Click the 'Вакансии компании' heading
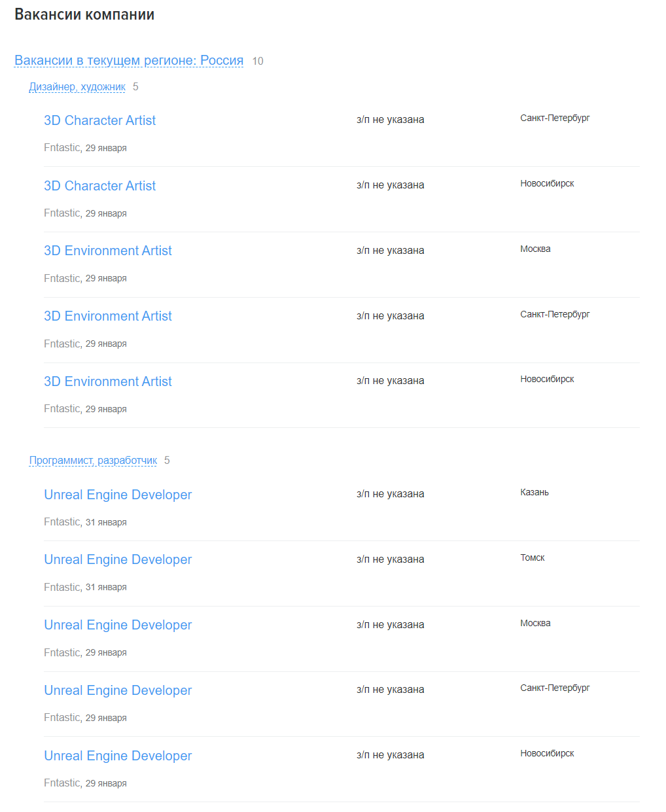This screenshot has width=666, height=812. click(x=84, y=14)
